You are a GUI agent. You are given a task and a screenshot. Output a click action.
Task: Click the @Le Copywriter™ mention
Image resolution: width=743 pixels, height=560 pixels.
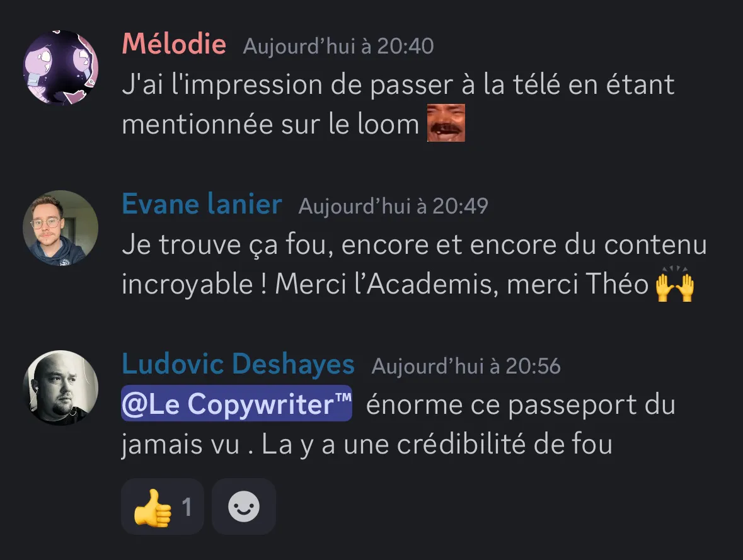[x=236, y=404]
